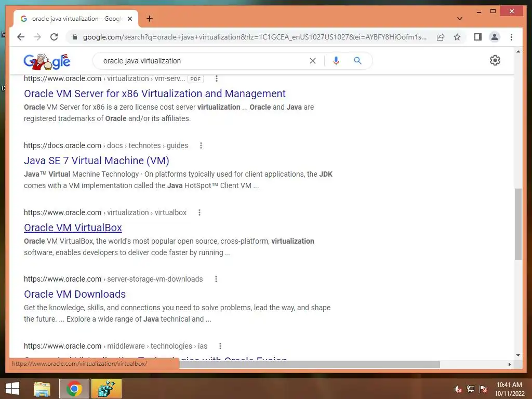Reload the current Google search page
The image size is (532, 399).
pos(54,37)
